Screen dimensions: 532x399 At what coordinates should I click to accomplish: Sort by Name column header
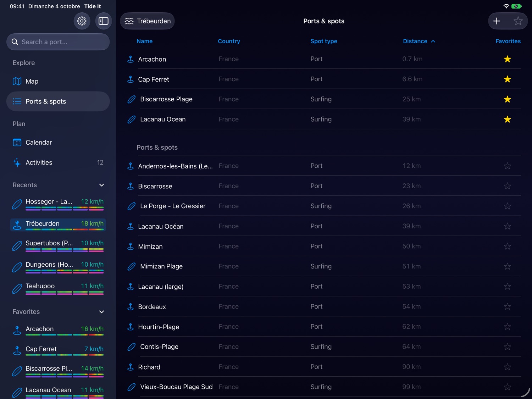coord(144,41)
